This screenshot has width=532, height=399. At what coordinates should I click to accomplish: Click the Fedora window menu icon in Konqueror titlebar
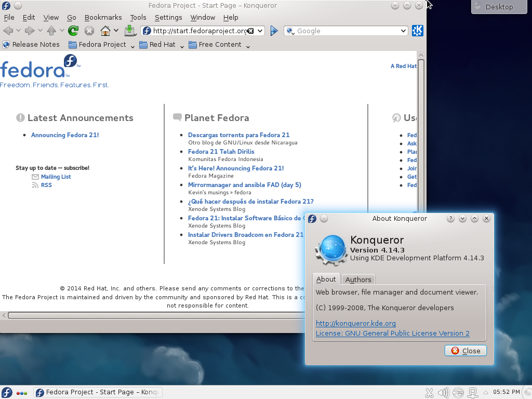click(6, 5)
